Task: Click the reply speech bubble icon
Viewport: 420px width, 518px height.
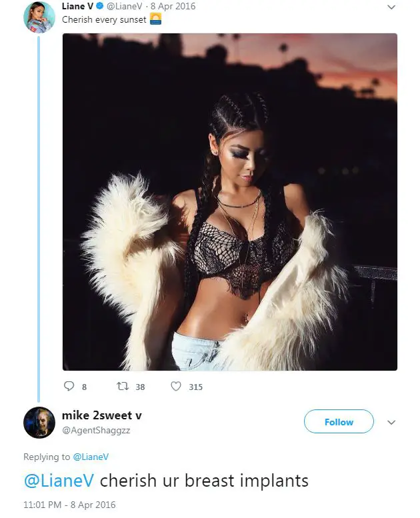Action: [69, 386]
